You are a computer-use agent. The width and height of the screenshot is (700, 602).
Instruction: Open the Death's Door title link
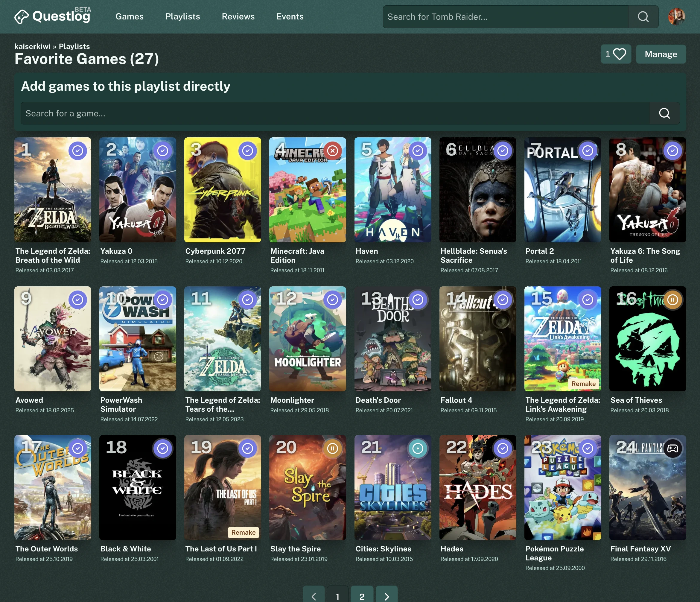point(378,400)
